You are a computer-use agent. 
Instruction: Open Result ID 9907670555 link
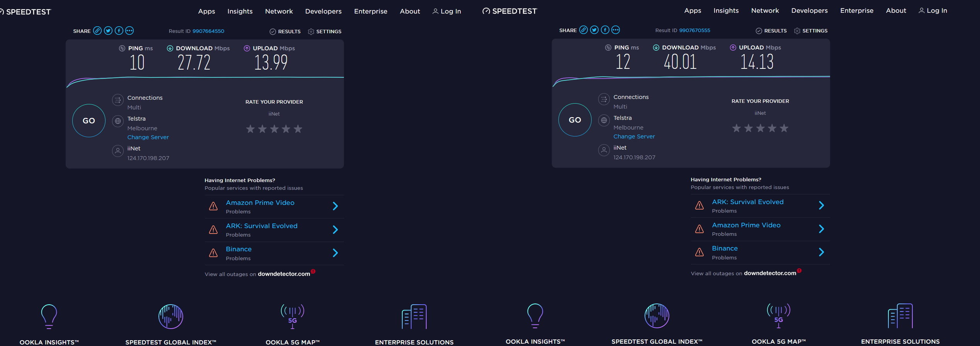click(695, 31)
